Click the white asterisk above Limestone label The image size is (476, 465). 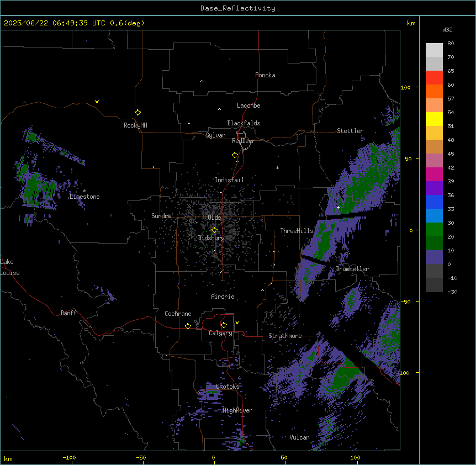tap(84, 191)
